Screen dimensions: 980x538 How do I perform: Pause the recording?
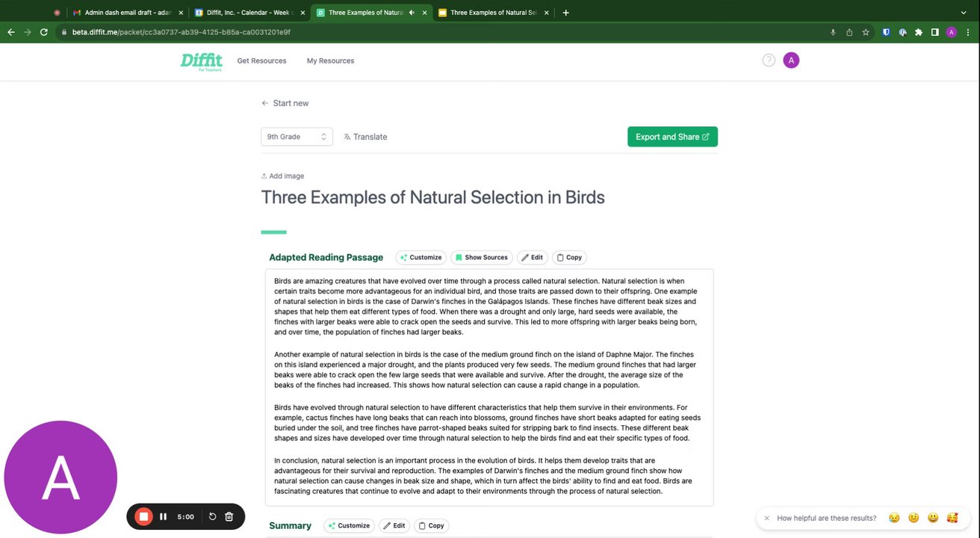click(163, 516)
